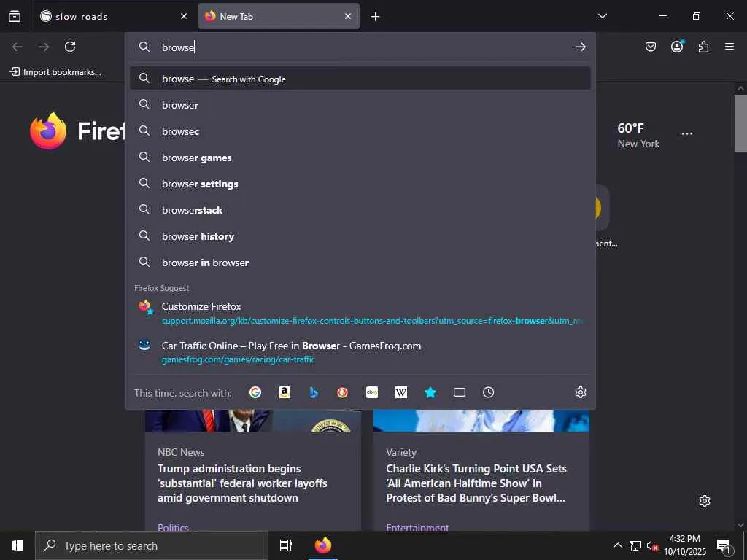Screen dimensions: 747x560
Task: Pick the 'browser' search suggestion
Action: click(360, 105)
